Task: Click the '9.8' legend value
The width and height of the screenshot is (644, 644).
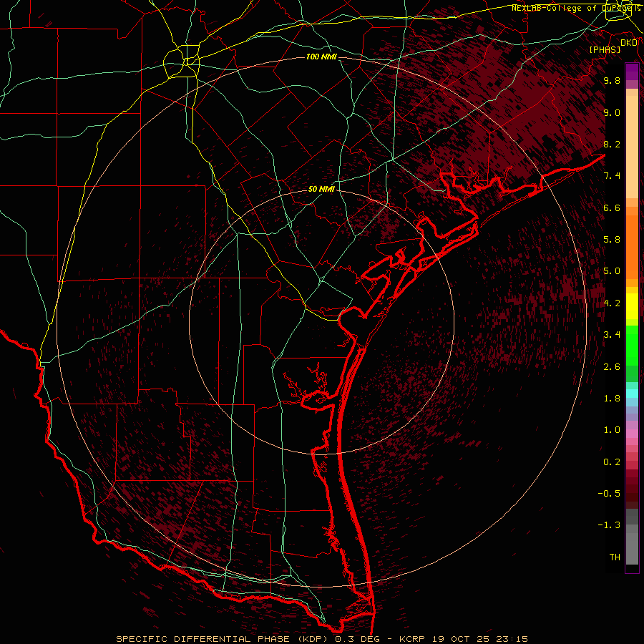Action: pos(612,81)
